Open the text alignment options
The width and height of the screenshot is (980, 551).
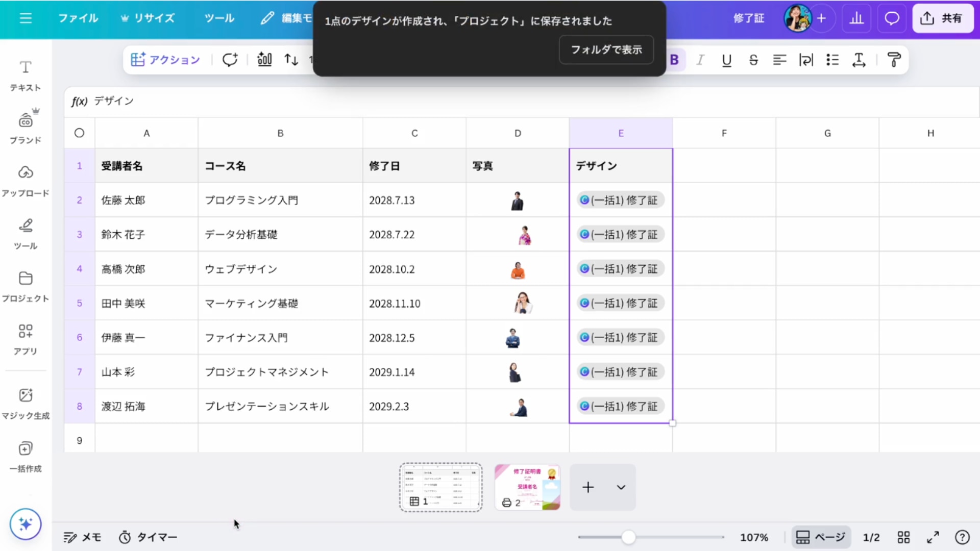(x=779, y=60)
